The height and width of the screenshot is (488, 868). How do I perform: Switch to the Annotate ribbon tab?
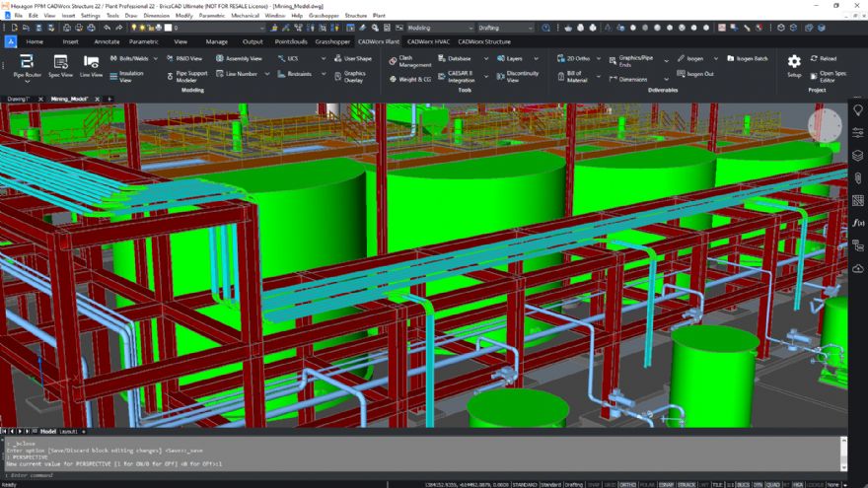click(x=107, y=41)
